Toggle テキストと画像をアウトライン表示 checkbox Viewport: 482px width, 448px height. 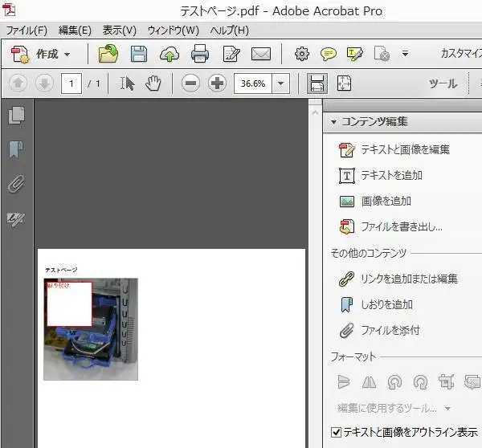(x=336, y=432)
